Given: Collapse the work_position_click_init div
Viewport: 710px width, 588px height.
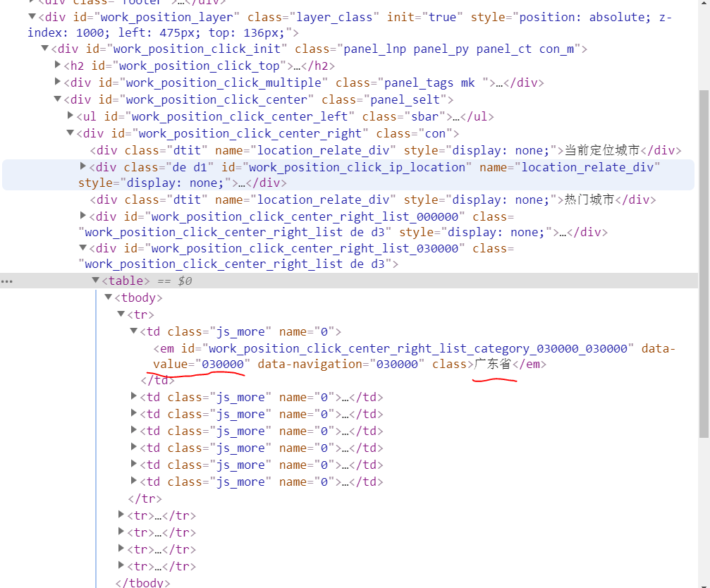Looking at the screenshot, I should coord(45,48).
